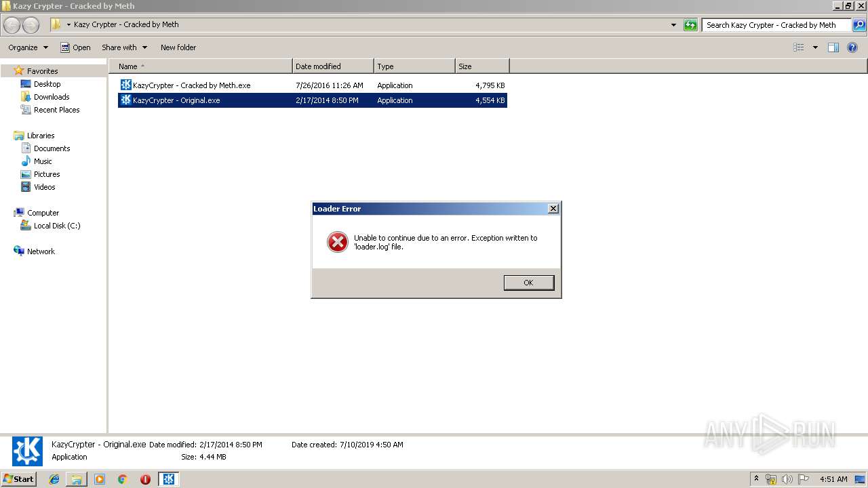Viewport: 868px width, 488px height.
Task: Open the Share with menu
Action: [x=124, y=47]
